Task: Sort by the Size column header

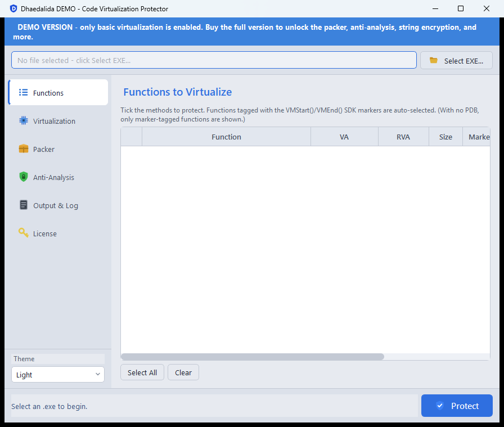Action: pos(446,137)
